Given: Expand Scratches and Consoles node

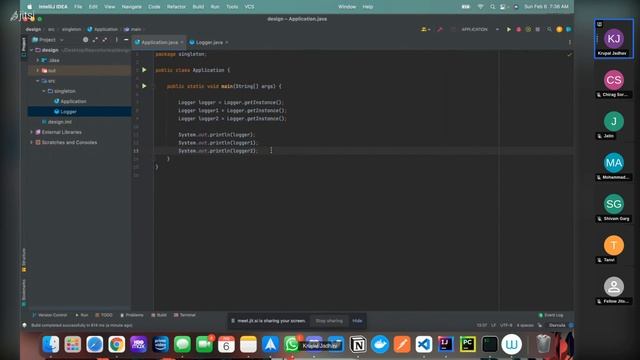Looking at the screenshot, I should (x=32, y=142).
